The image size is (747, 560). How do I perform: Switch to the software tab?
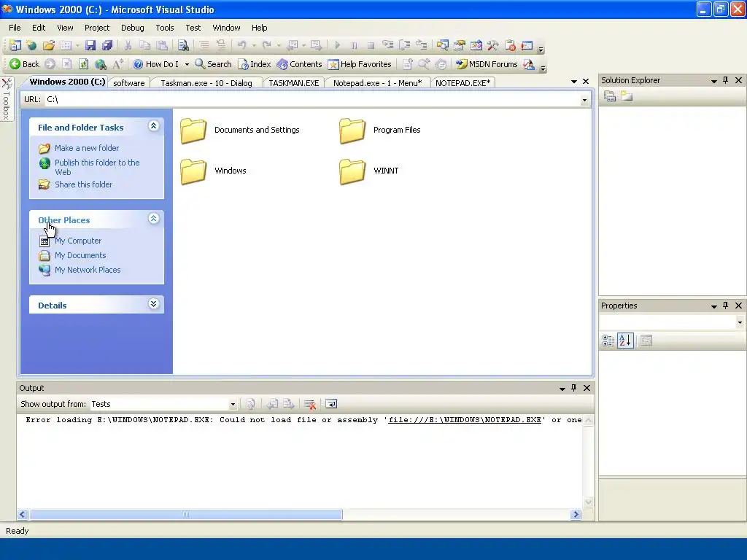pos(129,83)
